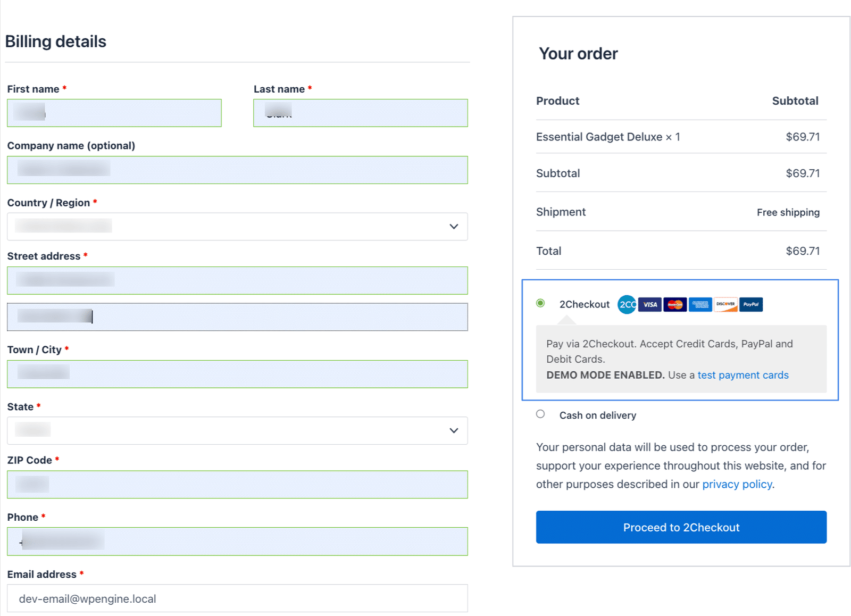851x616 pixels.
Task: Click the Company name (optional) label
Action: [x=71, y=146]
